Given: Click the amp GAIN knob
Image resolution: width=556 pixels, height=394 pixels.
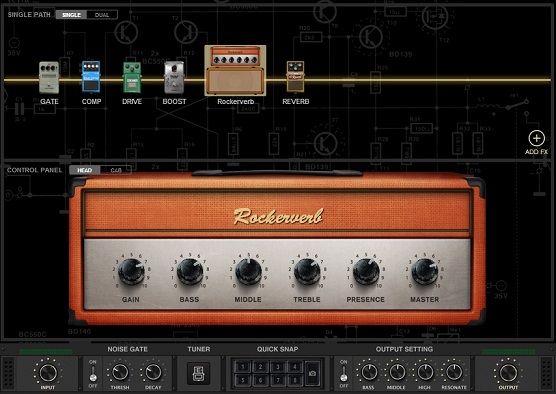Looking at the screenshot, I should (131, 272).
